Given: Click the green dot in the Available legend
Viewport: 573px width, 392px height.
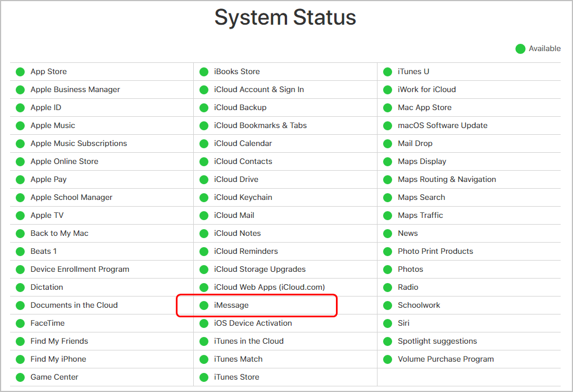Looking at the screenshot, I should click(520, 49).
